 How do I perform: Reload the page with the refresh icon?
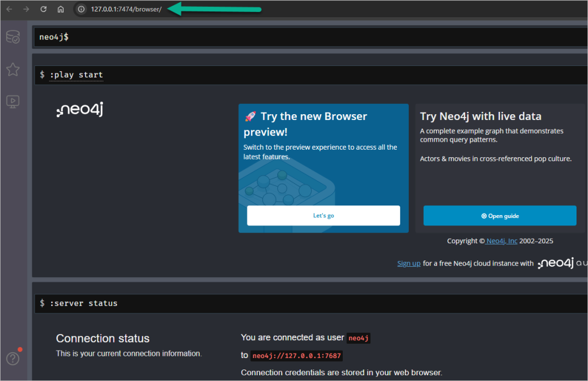pyautogui.click(x=44, y=9)
